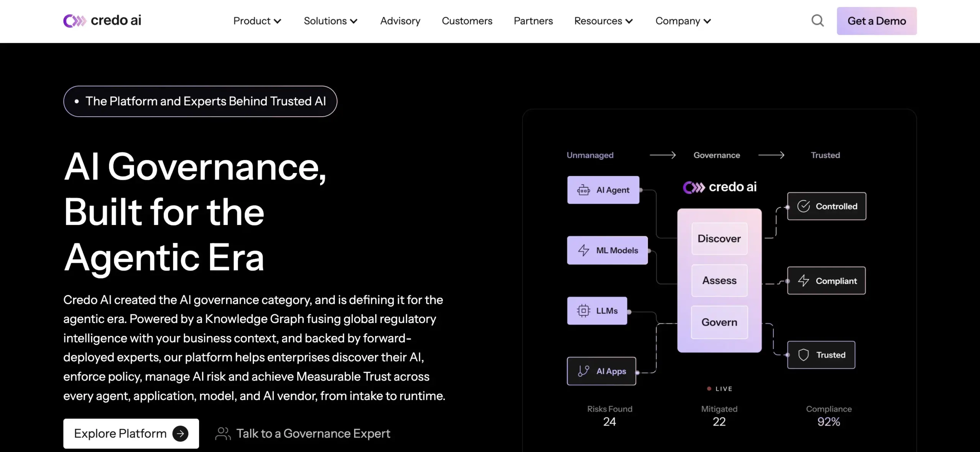980x452 pixels.
Task: Click Talk to a Governance Expert link
Action: pos(302,434)
